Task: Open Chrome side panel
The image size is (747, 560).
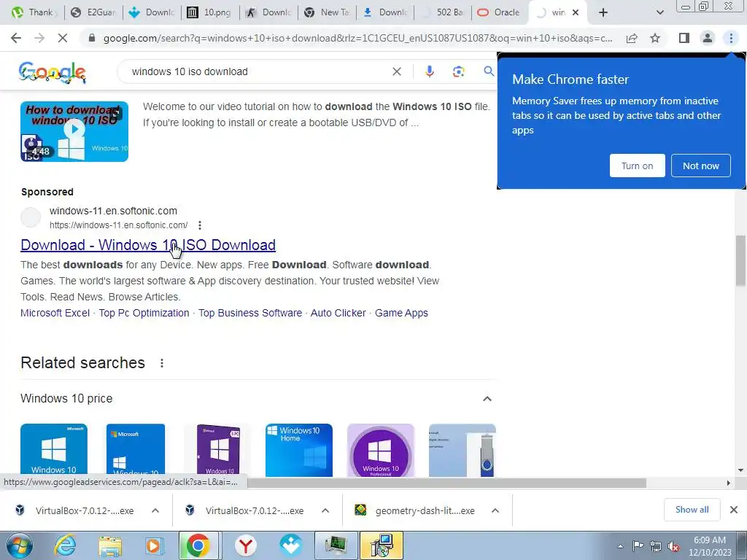Action: tap(684, 38)
